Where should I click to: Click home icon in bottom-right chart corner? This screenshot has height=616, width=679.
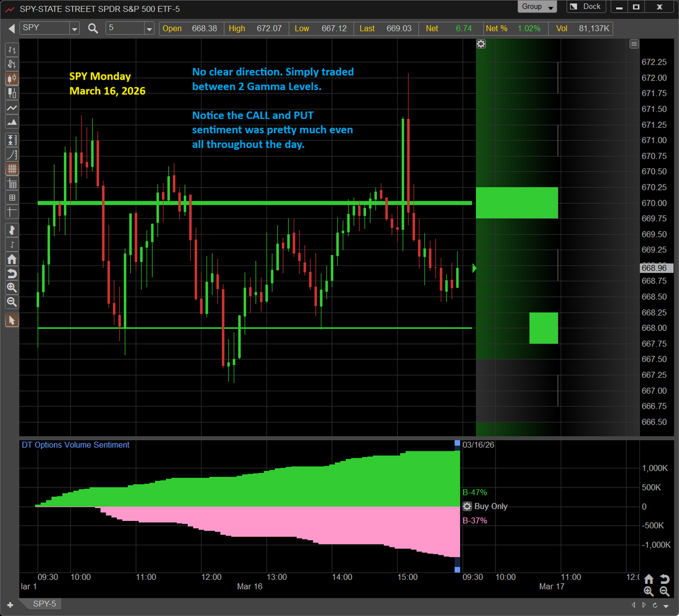[x=649, y=579]
